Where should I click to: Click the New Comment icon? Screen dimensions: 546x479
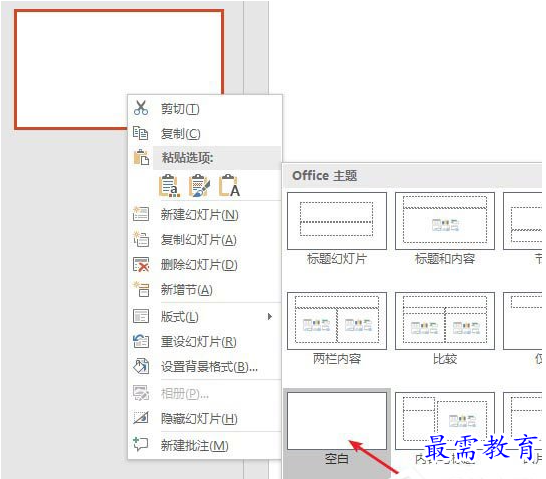coord(141,445)
